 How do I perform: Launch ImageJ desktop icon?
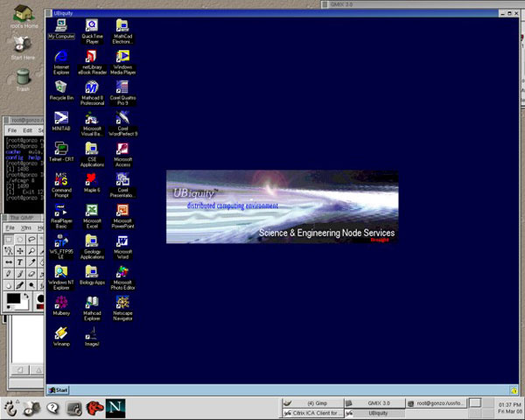point(92,337)
